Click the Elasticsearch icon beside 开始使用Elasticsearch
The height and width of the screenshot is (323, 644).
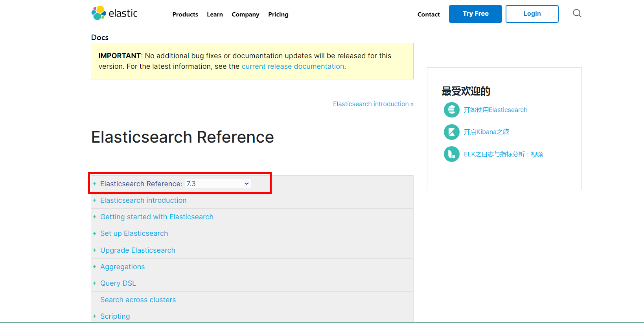(451, 110)
